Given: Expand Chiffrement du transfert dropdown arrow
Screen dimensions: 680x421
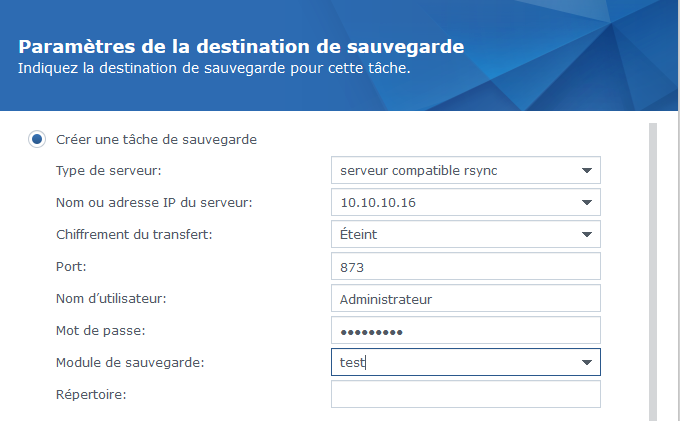Looking at the screenshot, I should point(587,235).
